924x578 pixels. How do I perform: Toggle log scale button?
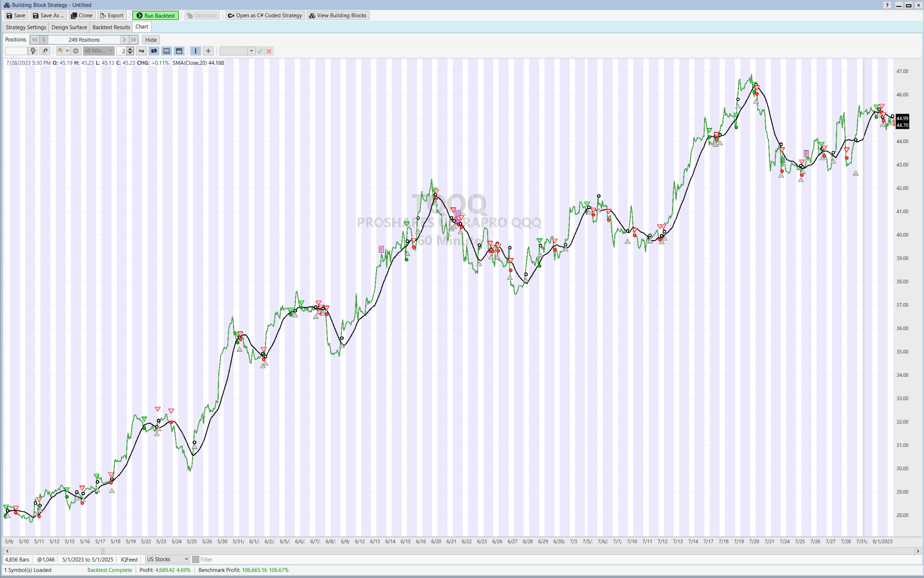click(x=141, y=51)
